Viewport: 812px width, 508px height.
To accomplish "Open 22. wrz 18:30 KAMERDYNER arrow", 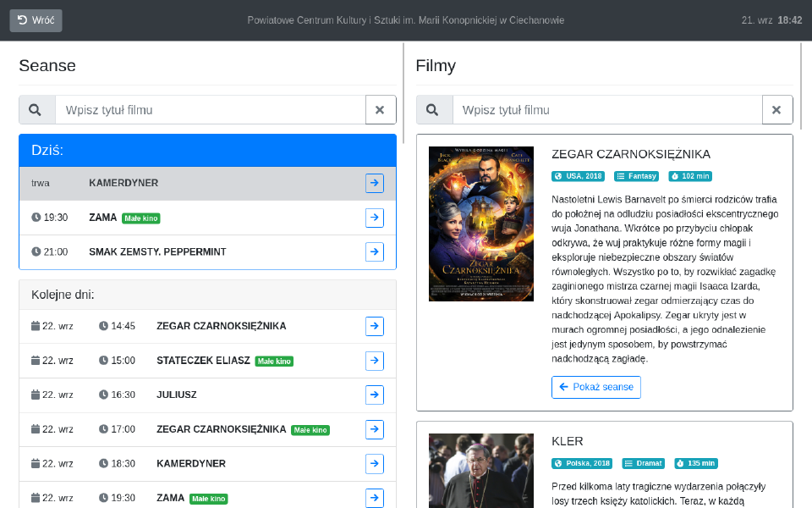I will click(375, 463).
